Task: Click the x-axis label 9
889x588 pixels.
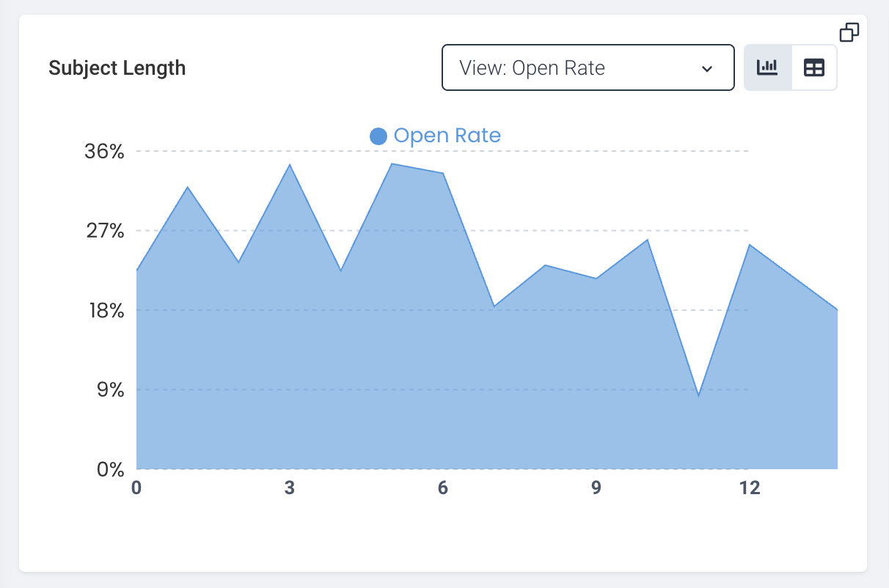Action: 596,488
